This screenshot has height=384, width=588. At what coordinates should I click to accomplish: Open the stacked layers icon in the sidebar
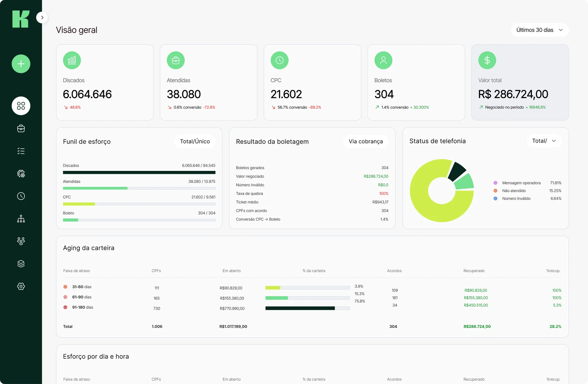click(21, 264)
